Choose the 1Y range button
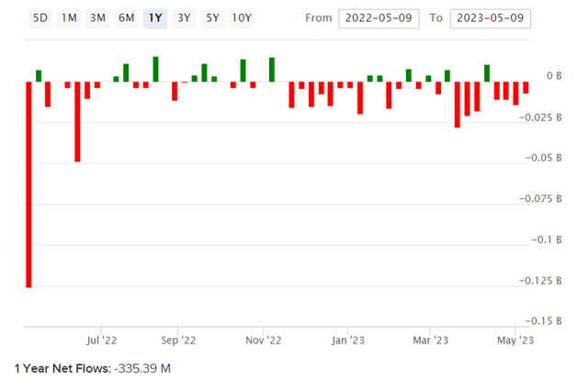This screenshot has height=392, width=588. pyautogui.click(x=155, y=18)
